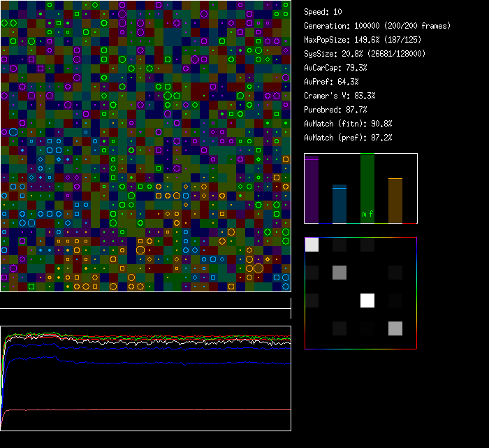Click the light gray bottom-right matrix cell

(x=395, y=328)
